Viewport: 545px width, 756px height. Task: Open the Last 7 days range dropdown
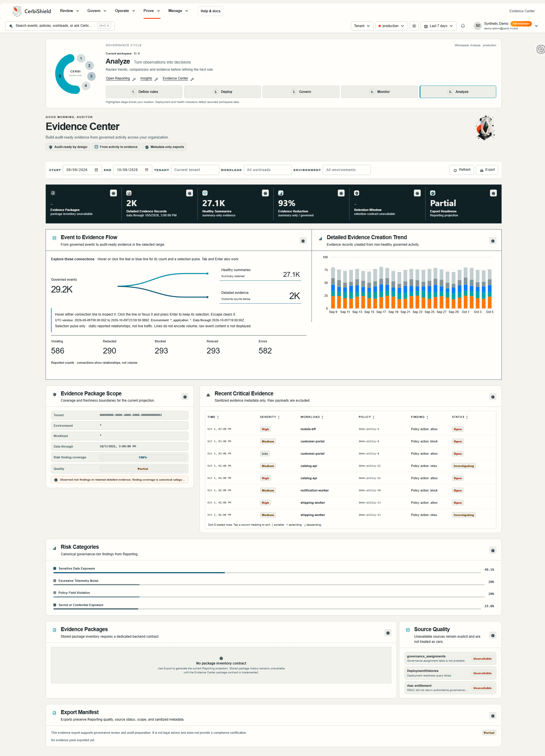[x=438, y=26]
